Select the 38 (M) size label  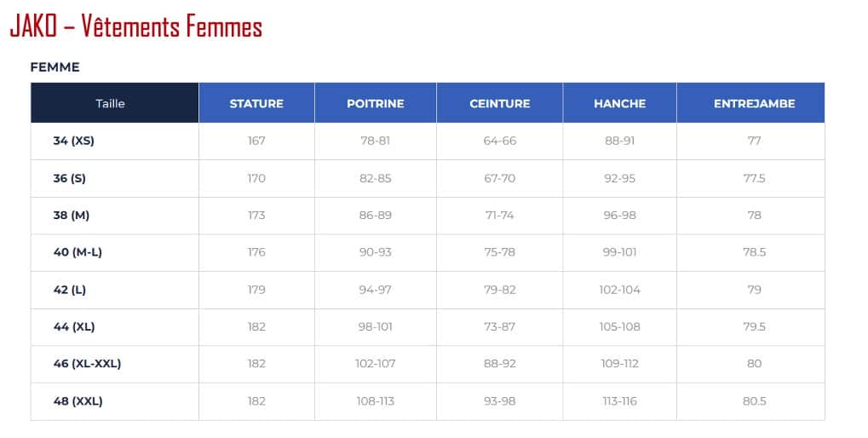click(72, 216)
